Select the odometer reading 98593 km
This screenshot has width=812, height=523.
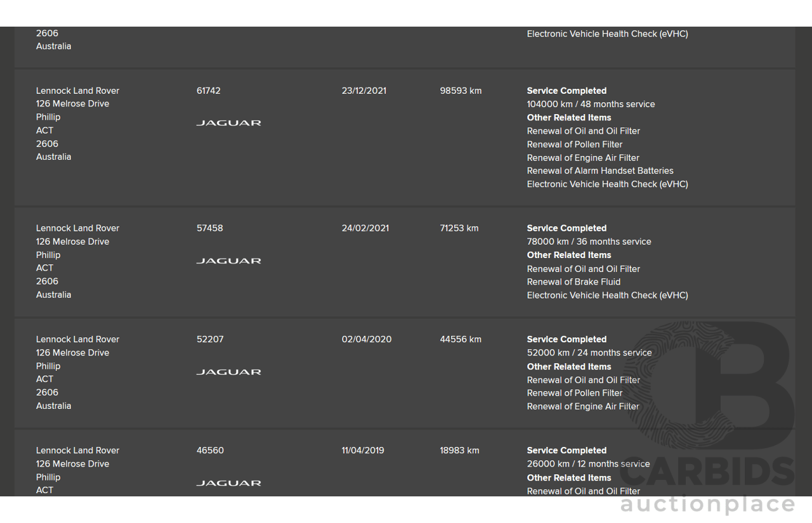(x=461, y=91)
